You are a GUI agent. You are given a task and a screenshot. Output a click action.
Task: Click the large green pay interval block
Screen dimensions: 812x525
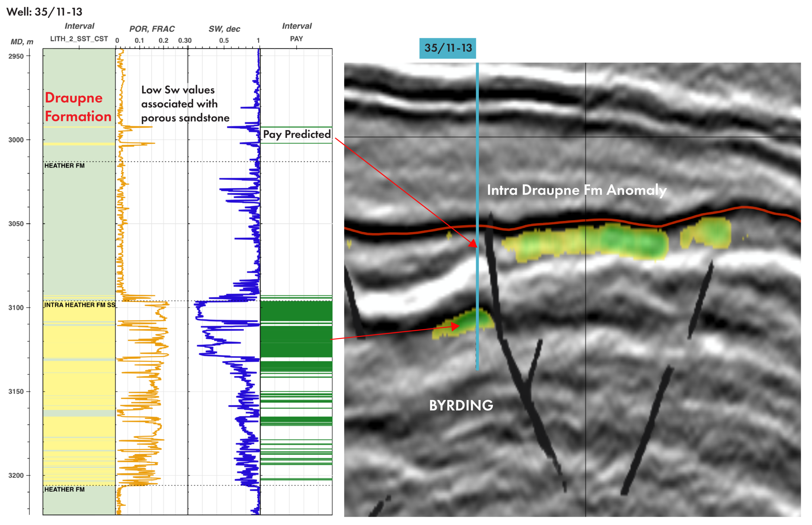(x=296, y=342)
